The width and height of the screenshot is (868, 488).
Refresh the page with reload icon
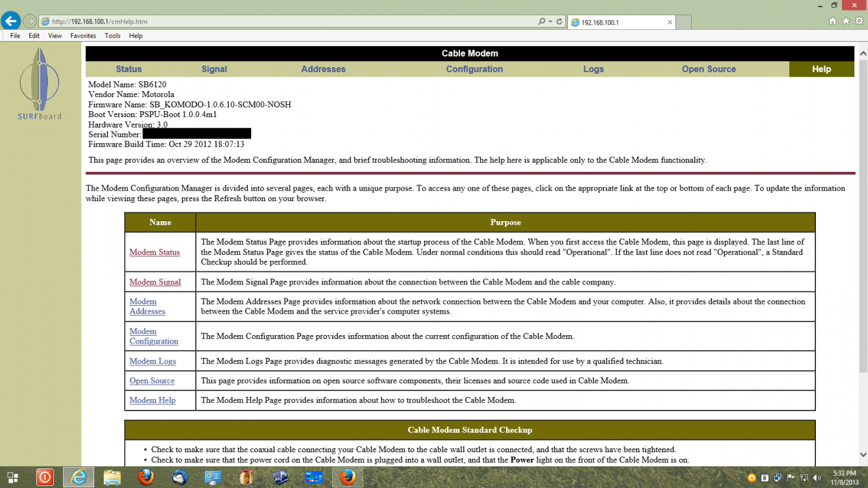(x=559, y=21)
